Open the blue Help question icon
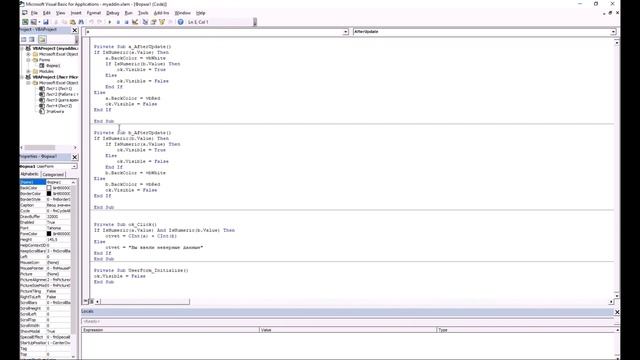The image size is (640, 360). click(x=180, y=22)
